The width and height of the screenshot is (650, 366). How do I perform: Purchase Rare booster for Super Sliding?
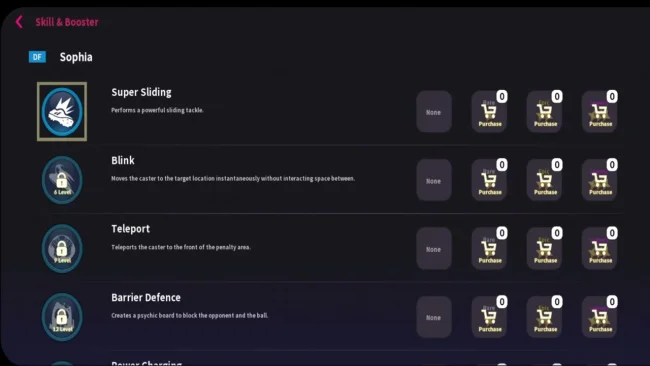coord(489,111)
